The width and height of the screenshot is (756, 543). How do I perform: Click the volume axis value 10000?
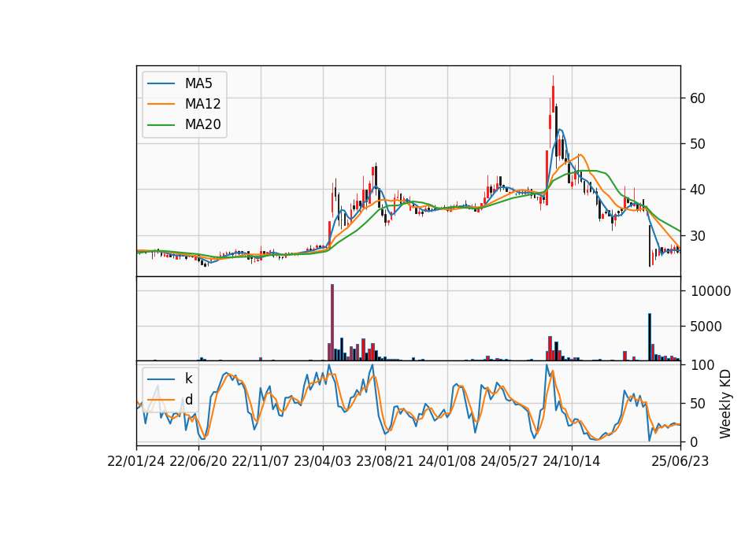click(711, 291)
